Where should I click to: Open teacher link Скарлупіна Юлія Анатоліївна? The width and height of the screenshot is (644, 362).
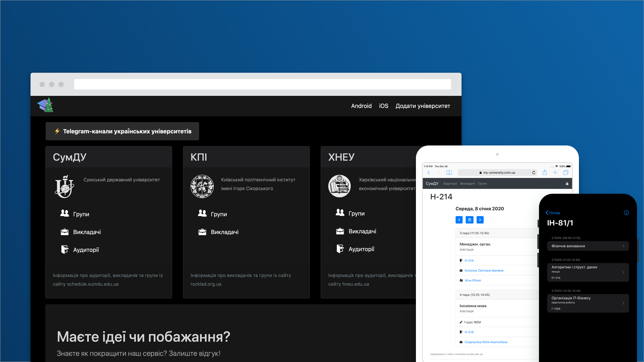click(486, 342)
